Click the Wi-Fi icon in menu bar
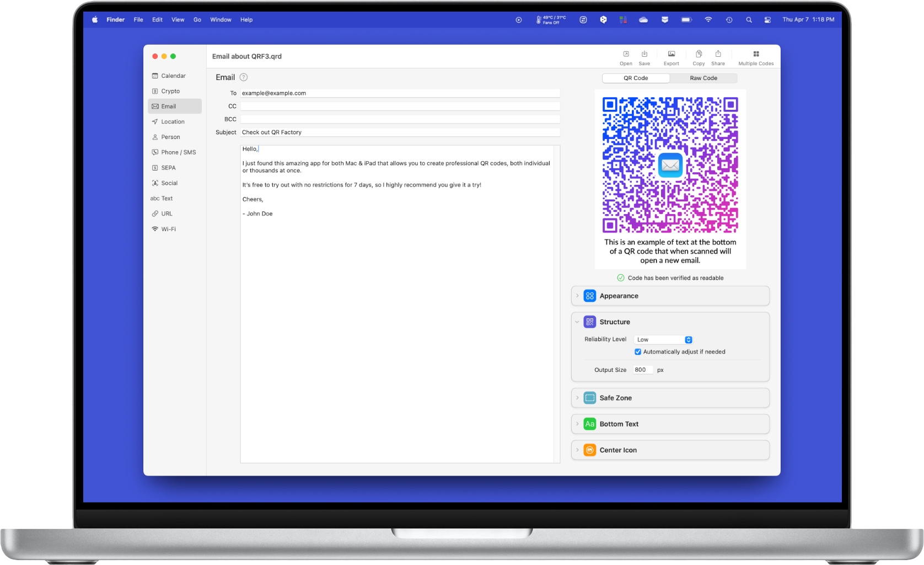Viewport: 924px width, 565px height. (x=708, y=20)
